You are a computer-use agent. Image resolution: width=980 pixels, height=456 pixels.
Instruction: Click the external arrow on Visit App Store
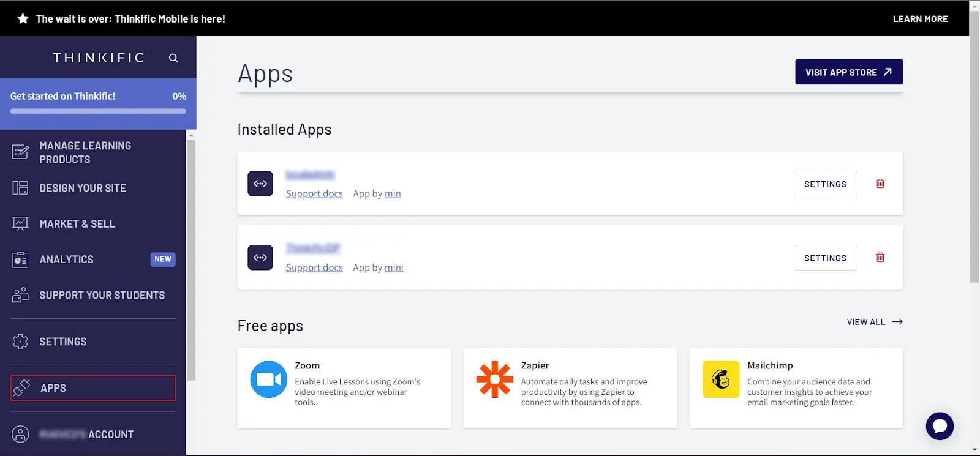tap(888, 72)
